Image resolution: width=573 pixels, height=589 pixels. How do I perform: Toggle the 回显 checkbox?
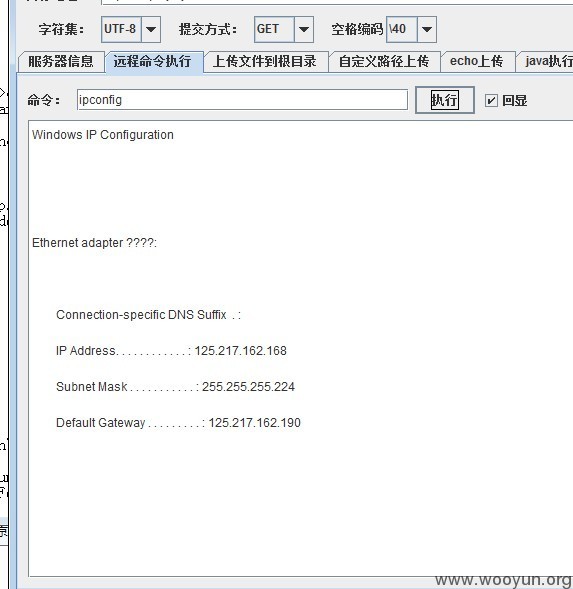491,101
